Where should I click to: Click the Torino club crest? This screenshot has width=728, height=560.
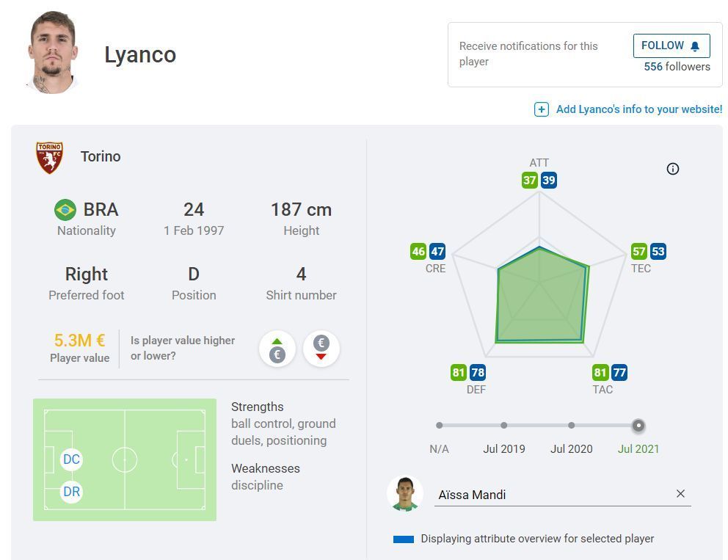tap(50, 157)
